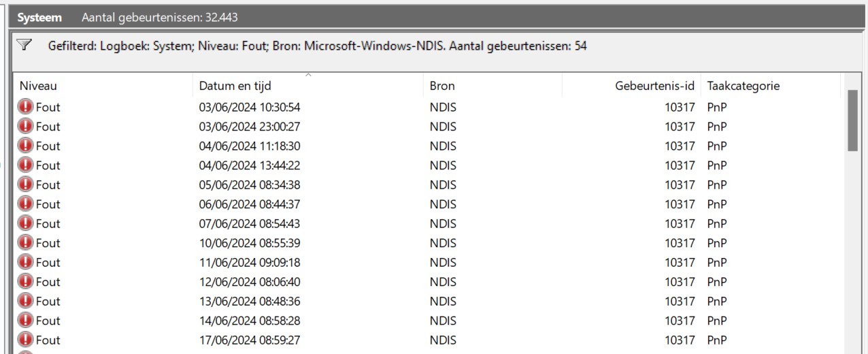This screenshot has width=868, height=354.
Task: Sort by Datum en tijd column header
Action: pos(308,86)
